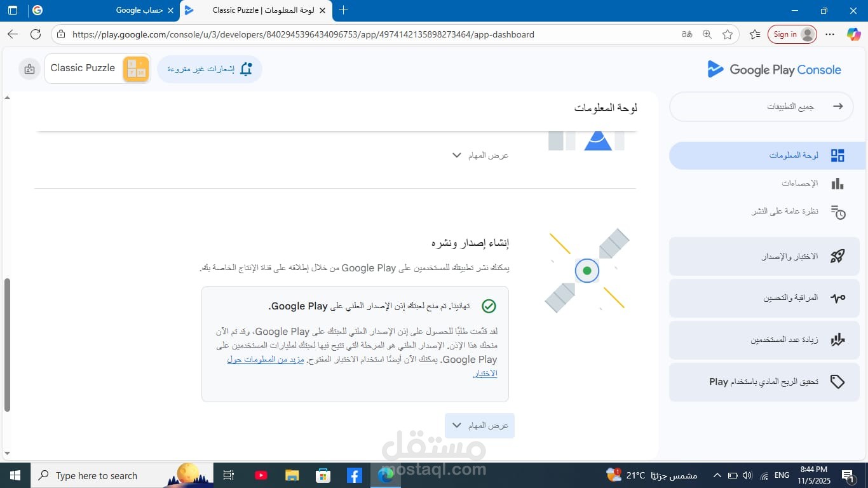This screenshot has height=488, width=868.
Task: Click the page vertical scrollbar thumb
Action: coord(8,344)
